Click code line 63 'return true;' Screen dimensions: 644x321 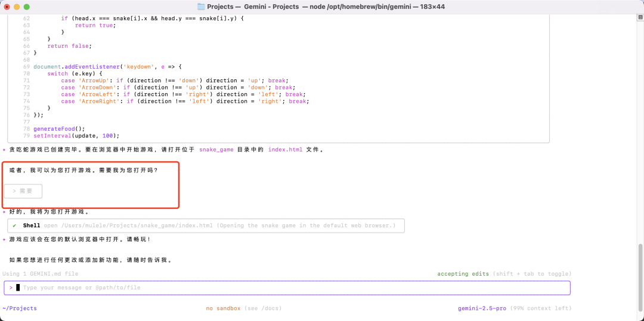point(95,25)
